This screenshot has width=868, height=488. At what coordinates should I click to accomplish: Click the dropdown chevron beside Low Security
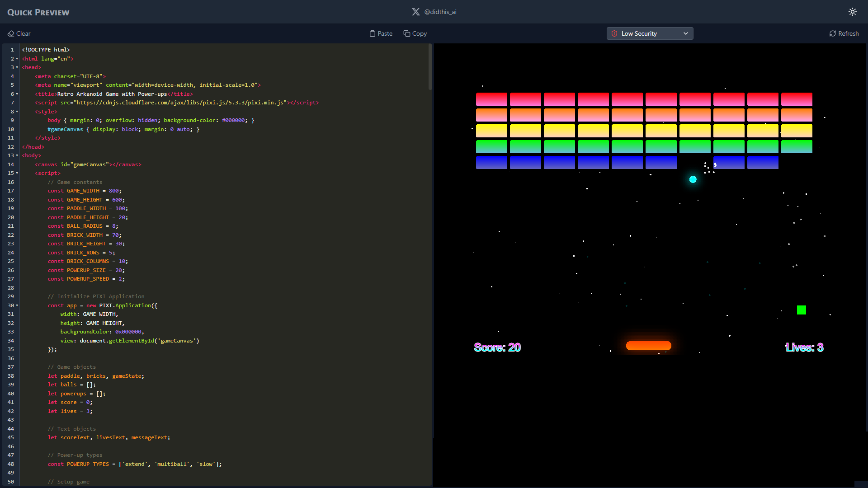(x=686, y=33)
